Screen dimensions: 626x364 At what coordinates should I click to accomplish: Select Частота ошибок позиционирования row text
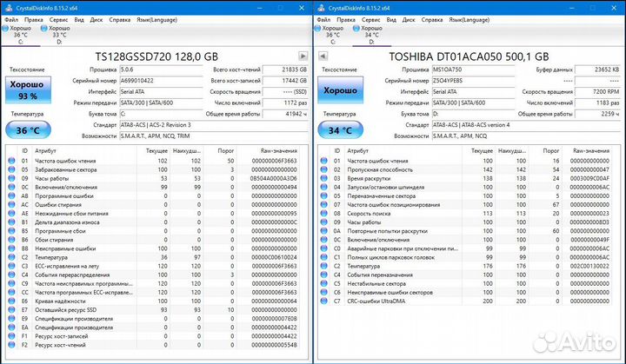[394, 205]
